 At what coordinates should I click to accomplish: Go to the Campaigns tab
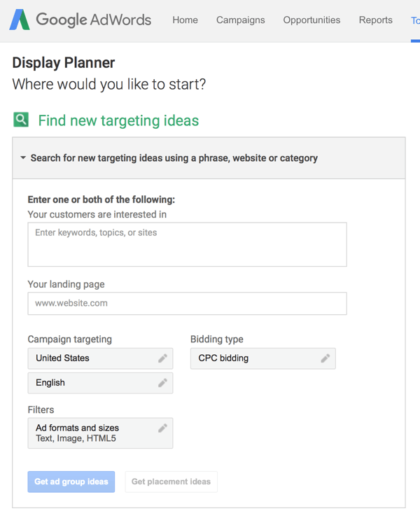240,20
